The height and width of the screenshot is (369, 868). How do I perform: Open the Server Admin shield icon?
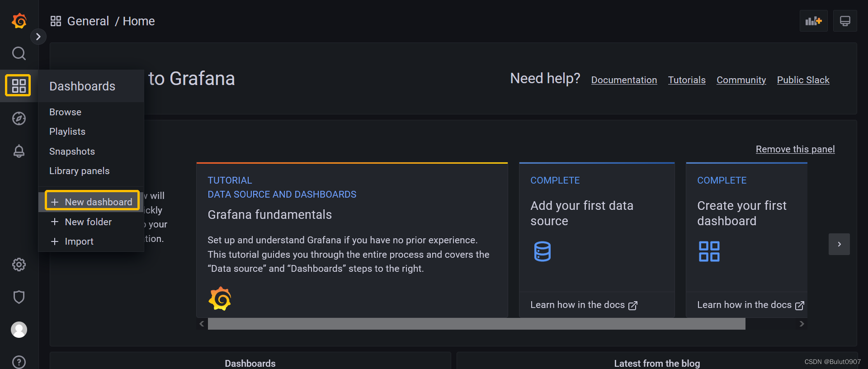[19, 297]
